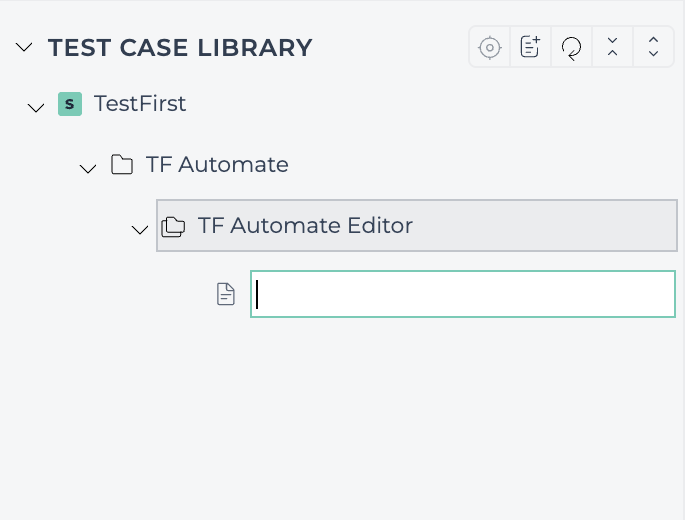Select the TF Automate folder label
The height and width of the screenshot is (520, 686).
(x=217, y=164)
